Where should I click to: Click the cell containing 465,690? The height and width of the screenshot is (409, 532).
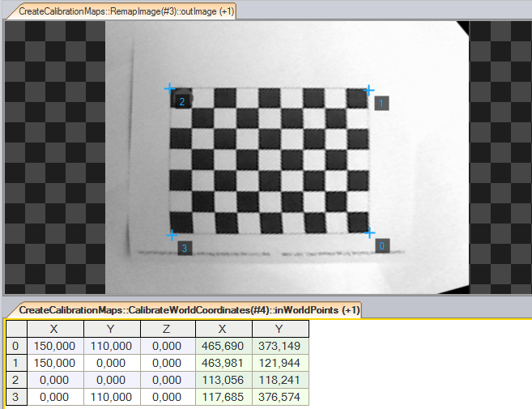click(x=223, y=346)
